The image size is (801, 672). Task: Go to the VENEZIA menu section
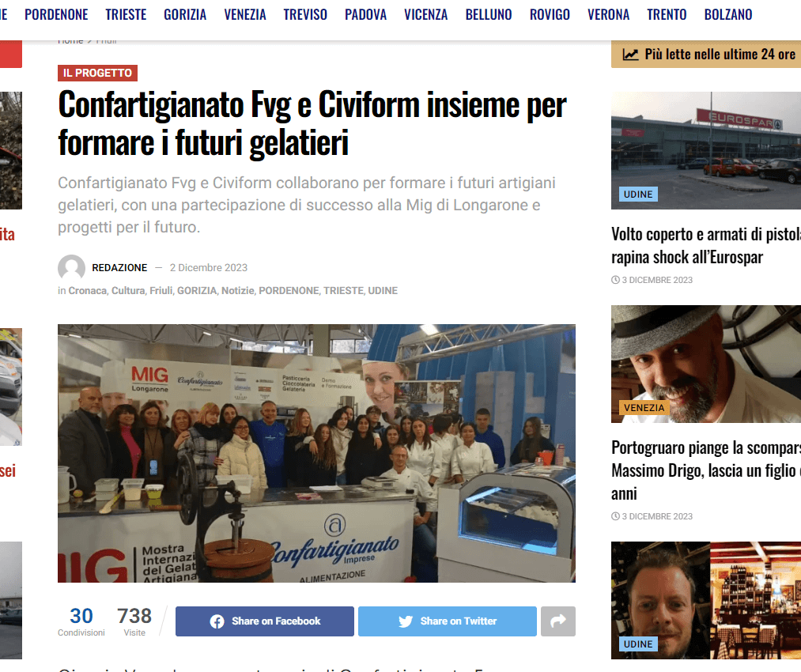click(245, 14)
